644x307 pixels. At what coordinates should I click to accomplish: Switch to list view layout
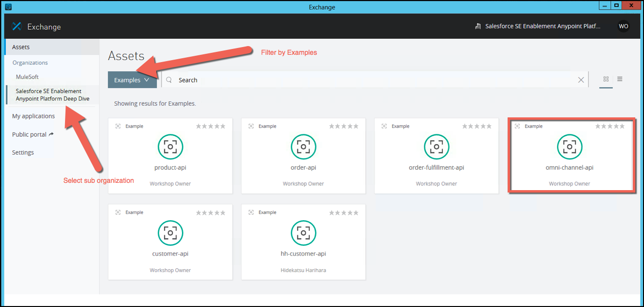[620, 80]
